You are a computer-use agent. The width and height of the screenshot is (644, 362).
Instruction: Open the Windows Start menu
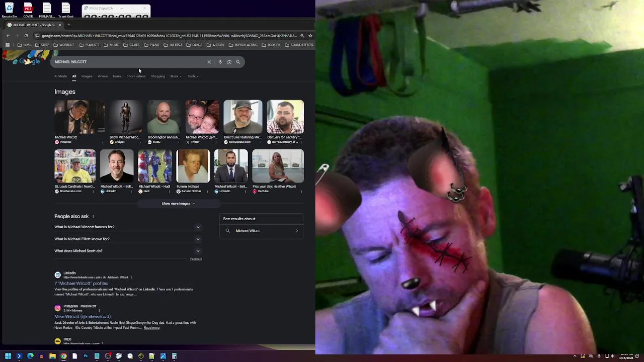pos(8,356)
